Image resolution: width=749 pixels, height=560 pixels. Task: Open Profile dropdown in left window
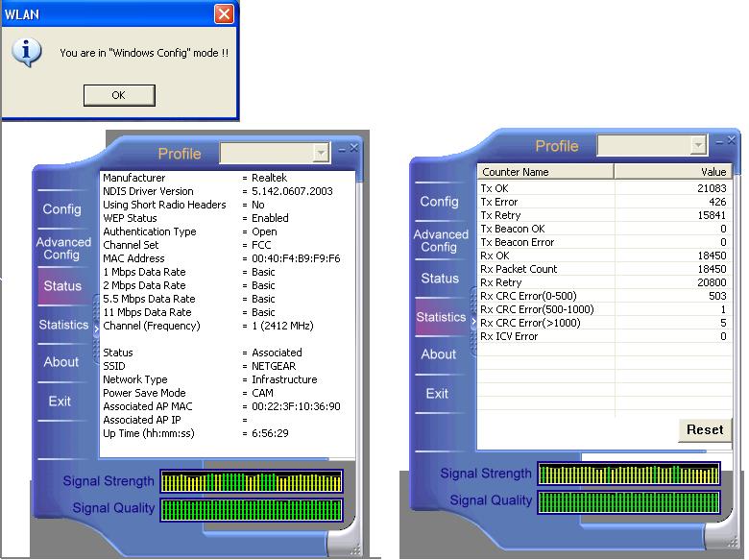tap(321, 154)
